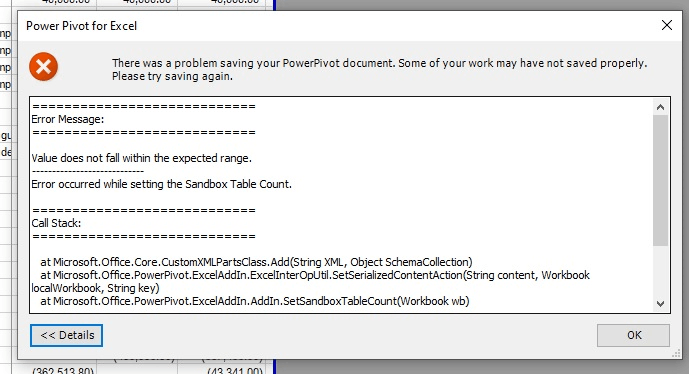Click the 'Sandbox Table Count' error line
Image resolution: width=689 pixels, height=374 pixels.
[x=161, y=184]
